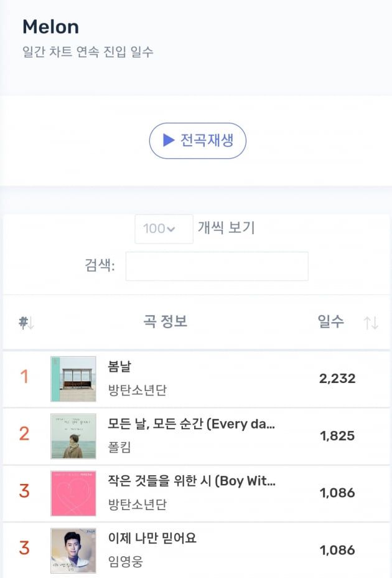Open the pink 작은 것들을 위한 시 album cover
Screen dimensions: 392x578
(x=73, y=493)
